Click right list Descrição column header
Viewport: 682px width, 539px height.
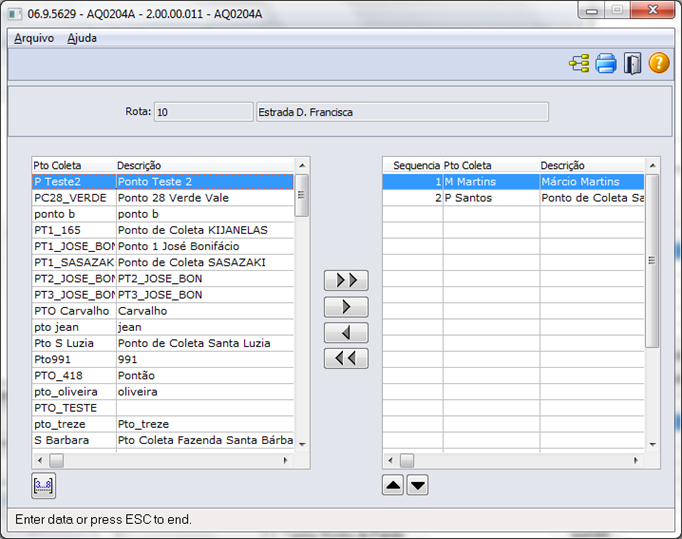point(592,165)
